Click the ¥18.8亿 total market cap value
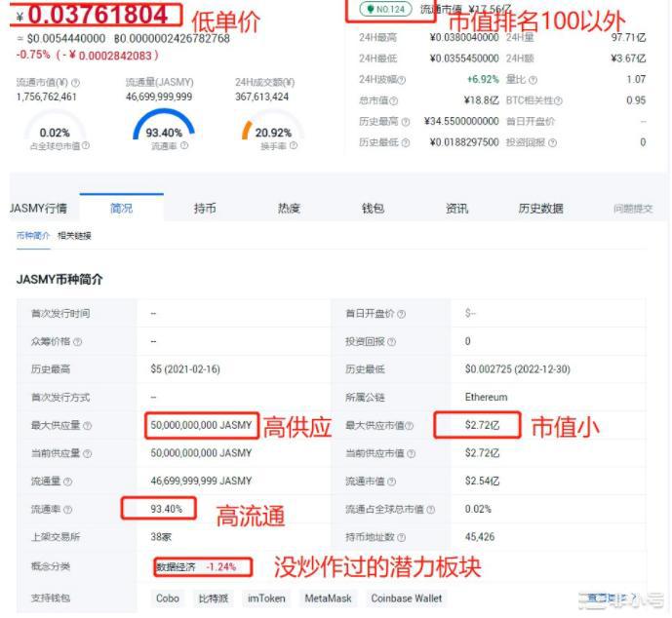Viewport: 672px width, 618px height. tap(481, 100)
